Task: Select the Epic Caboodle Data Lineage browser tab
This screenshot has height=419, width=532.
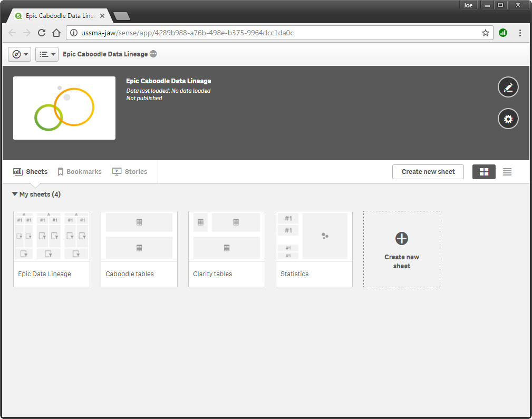Action: [x=60, y=16]
